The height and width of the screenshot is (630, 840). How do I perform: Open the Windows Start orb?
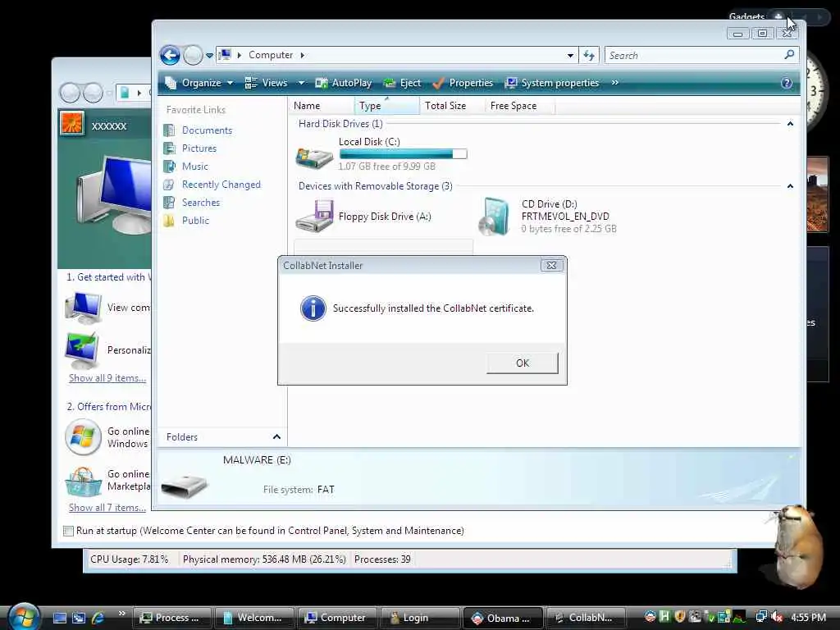(23, 617)
